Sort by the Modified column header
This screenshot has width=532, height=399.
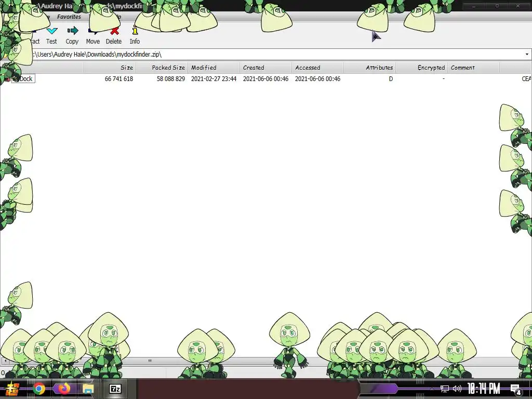point(214,68)
